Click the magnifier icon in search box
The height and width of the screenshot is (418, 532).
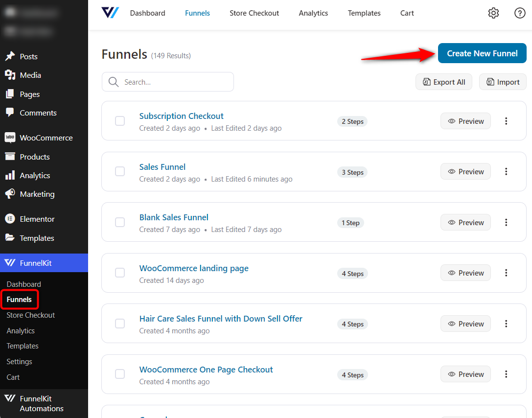click(x=114, y=82)
